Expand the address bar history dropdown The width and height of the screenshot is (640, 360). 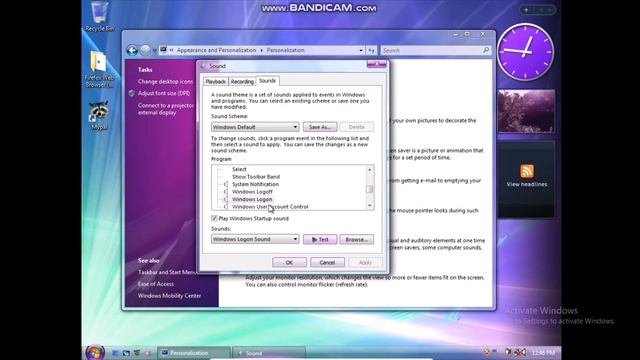tap(361, 50)
